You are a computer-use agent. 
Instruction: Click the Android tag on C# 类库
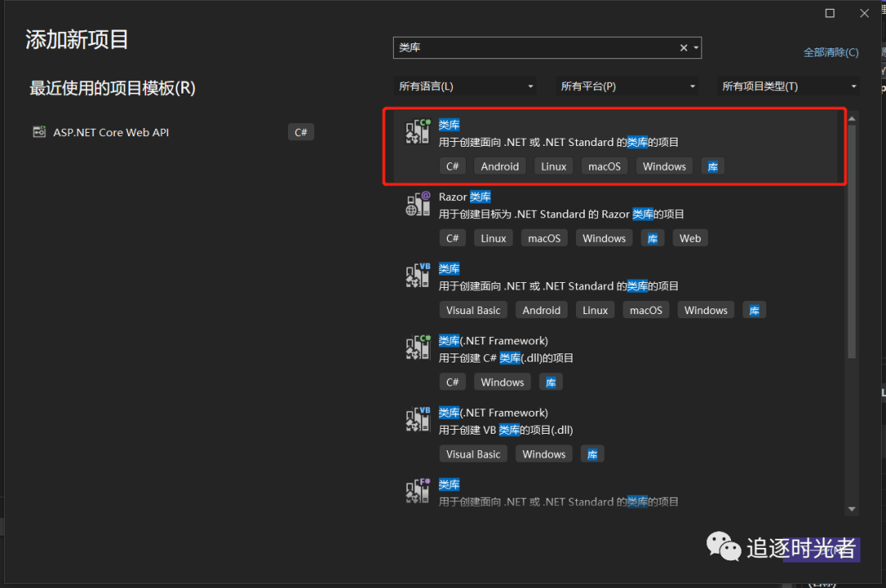[x=500, y=166]
